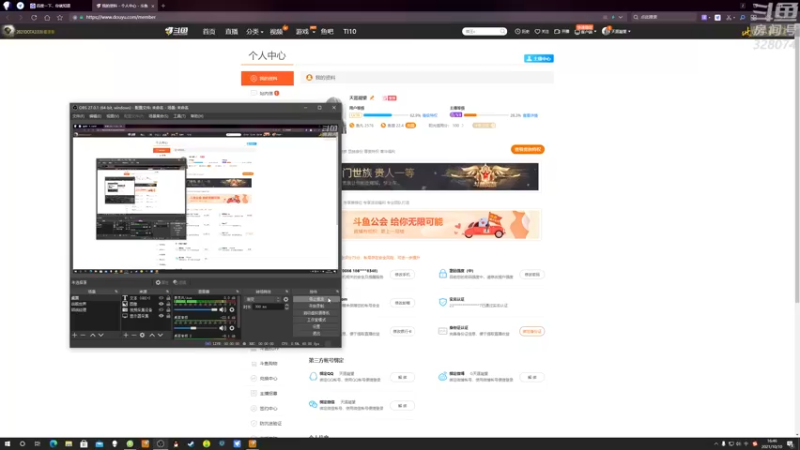The width and height of the screenshot is (800, 450).
Task: Open the 首页 tab in the Douyu nav
Action: pyautogui.click(x=209, y=32)
